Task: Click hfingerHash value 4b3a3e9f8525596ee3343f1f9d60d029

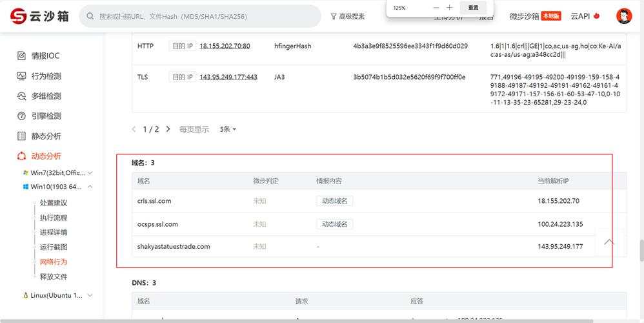Action: pos(410,46)
